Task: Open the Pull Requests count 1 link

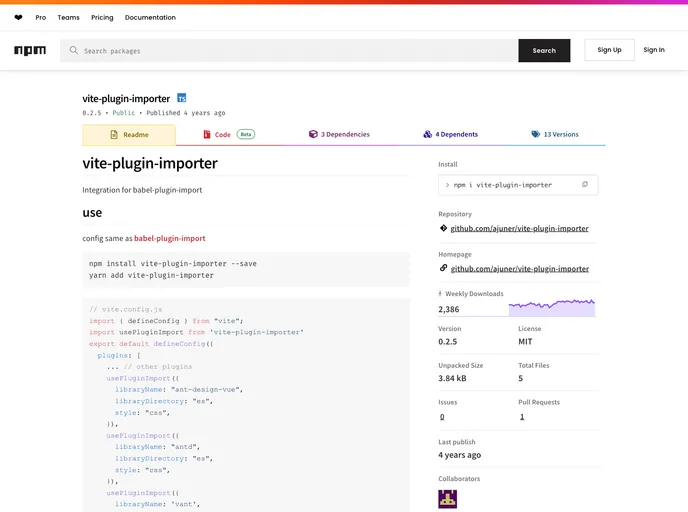Action: point(522,417)
